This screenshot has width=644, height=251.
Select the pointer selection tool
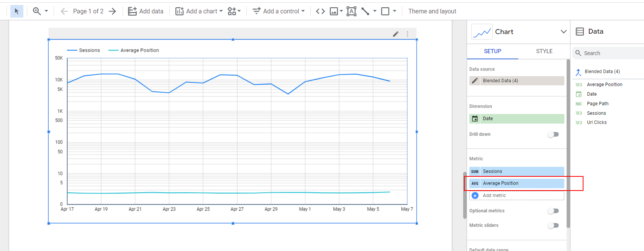[16, 11]
